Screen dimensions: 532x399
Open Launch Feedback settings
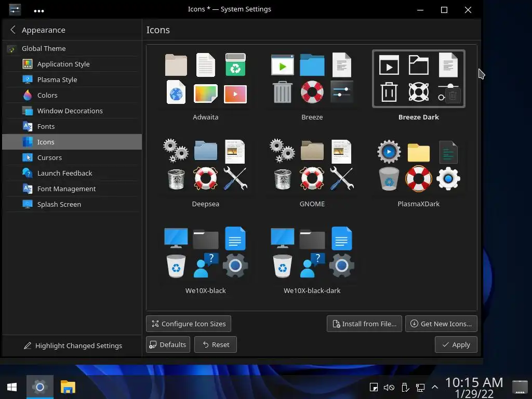tap(72, 174)
